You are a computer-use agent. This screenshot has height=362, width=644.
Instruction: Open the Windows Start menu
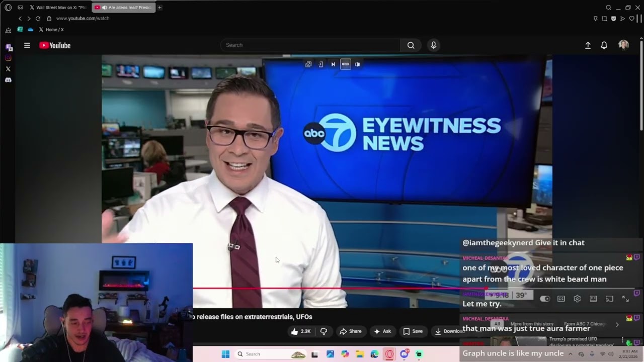225,354
